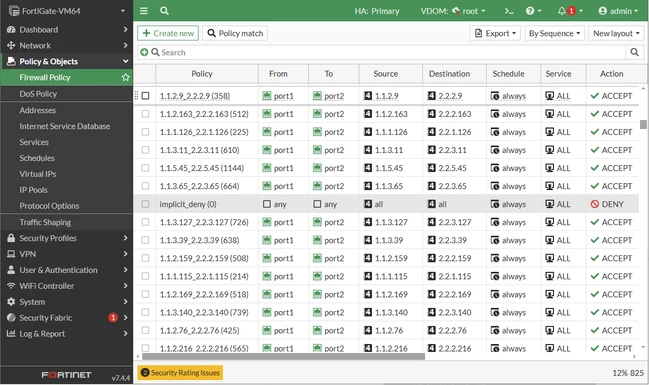Select the Firewall Policy sidebar item
Viewport: 649px width, 385px height.
coord(66,77)
